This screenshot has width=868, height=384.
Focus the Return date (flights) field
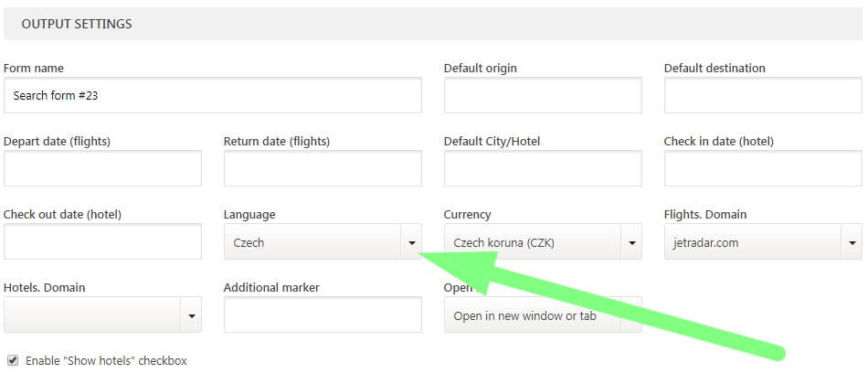pyautogui.click(x=323, y=168)
